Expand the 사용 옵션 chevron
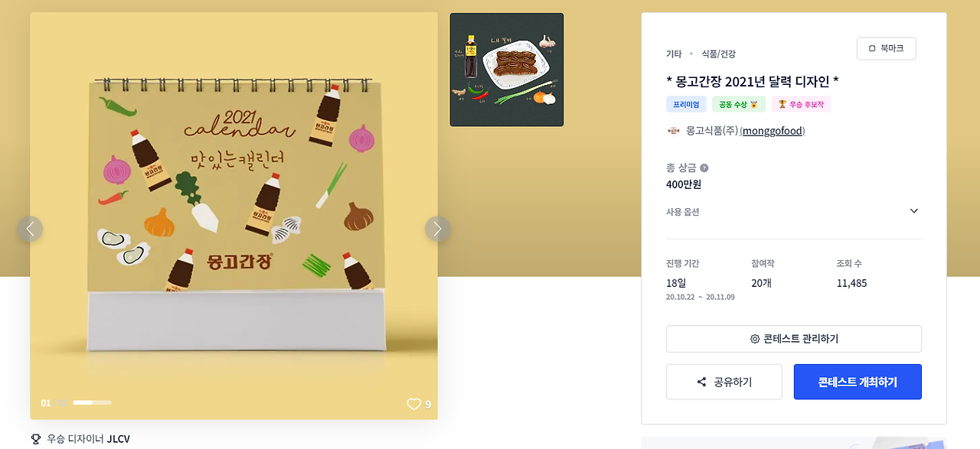980x449 pixels. 913,211
